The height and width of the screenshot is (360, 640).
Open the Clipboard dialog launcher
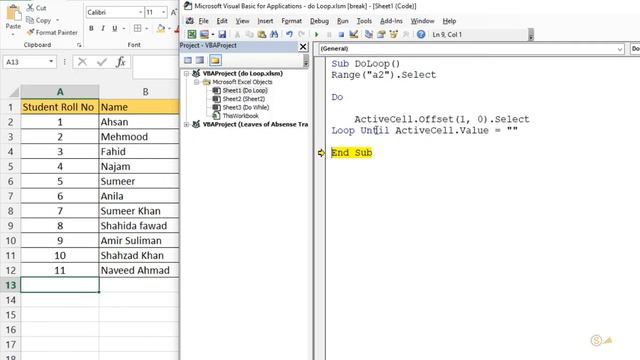(x=79, y=45)
